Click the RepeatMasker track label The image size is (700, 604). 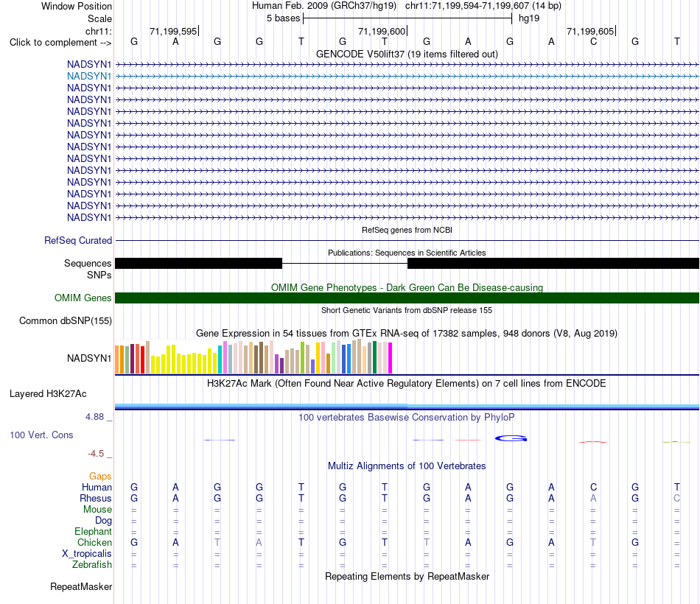pos(81,586)
